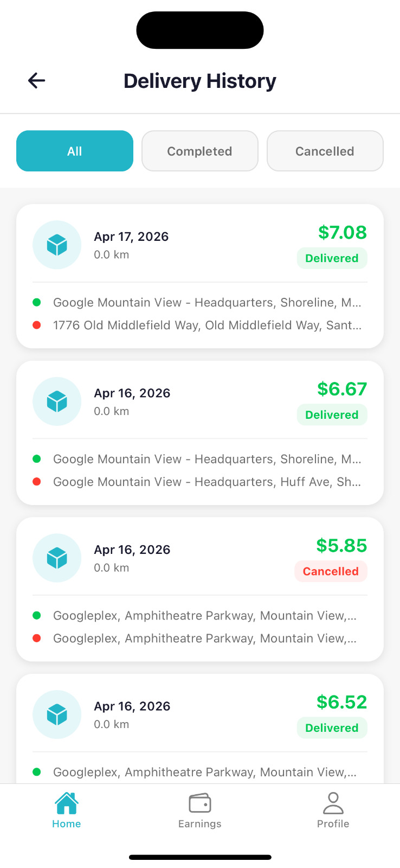Tap package icon on $7.08 delivery

coord(57,245)
